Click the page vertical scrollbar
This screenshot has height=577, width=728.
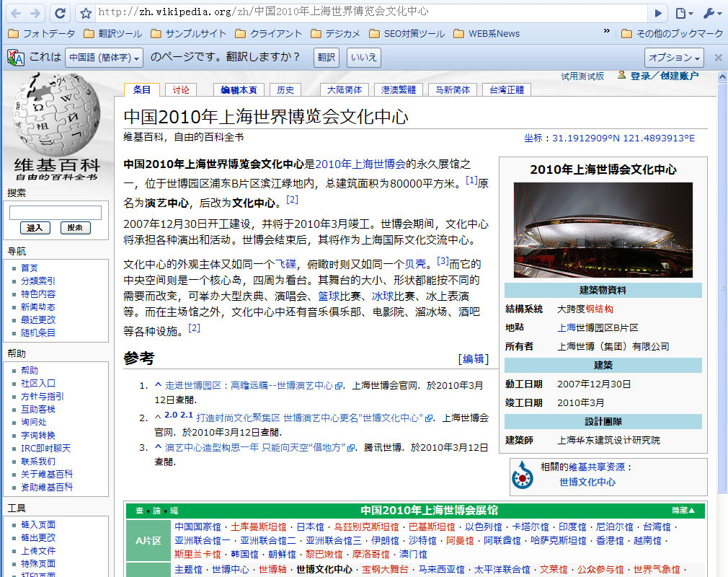click(722, 288)
